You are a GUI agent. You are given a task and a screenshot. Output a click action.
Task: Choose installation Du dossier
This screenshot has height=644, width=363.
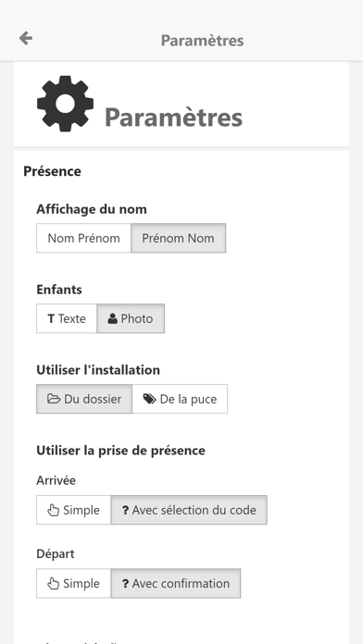click(84, 399)
